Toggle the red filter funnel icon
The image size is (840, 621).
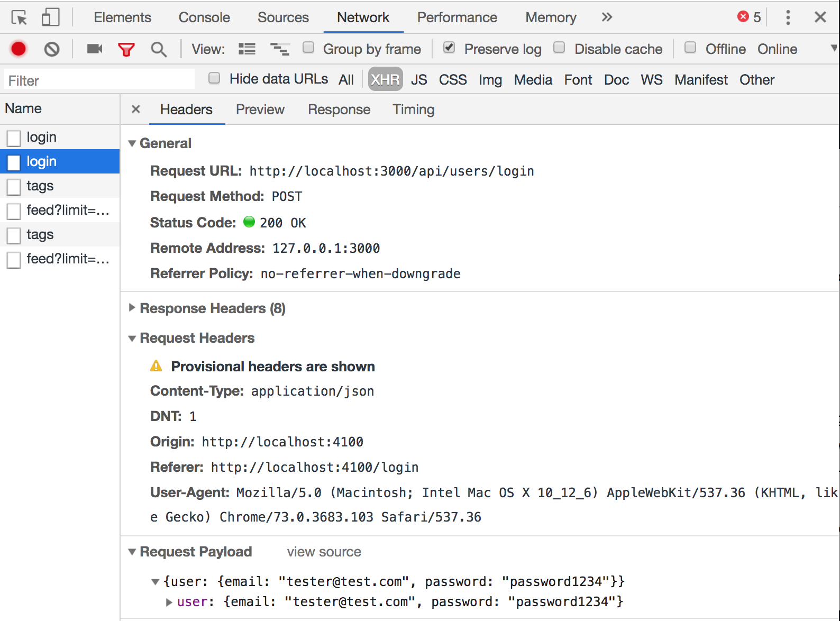pos(126,50)
